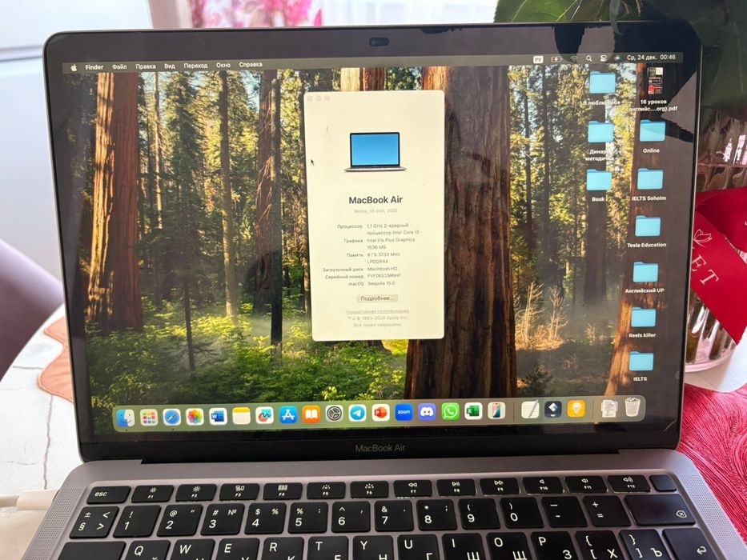
Task: Open the Правка menu
Action: tap(145, 66)
